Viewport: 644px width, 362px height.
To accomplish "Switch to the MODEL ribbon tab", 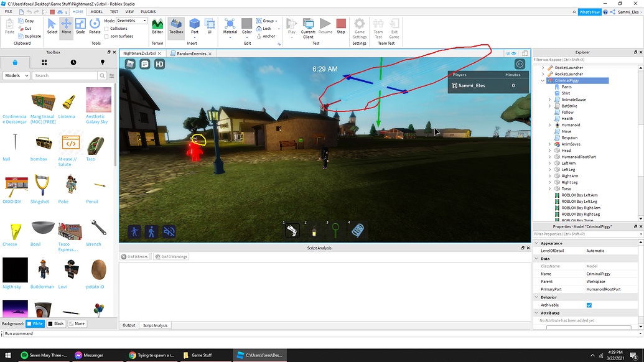I will tap(96, 11).
